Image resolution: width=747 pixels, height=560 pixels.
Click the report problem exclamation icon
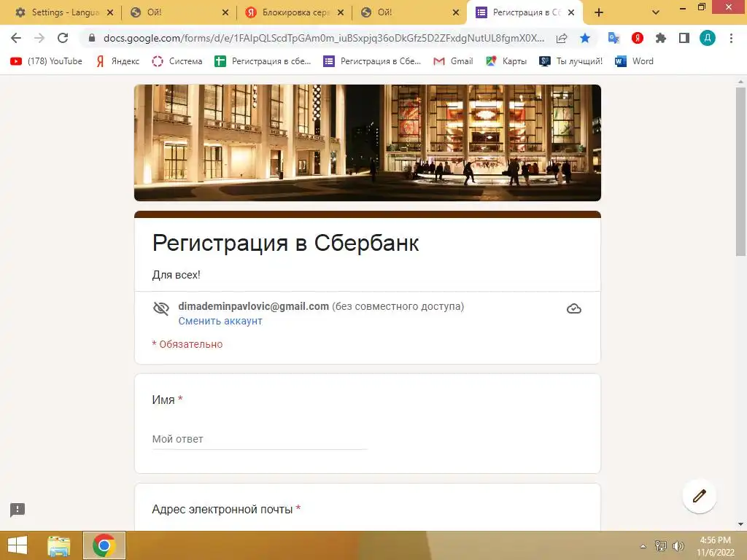pyautogui.click(x=18, y=510)
